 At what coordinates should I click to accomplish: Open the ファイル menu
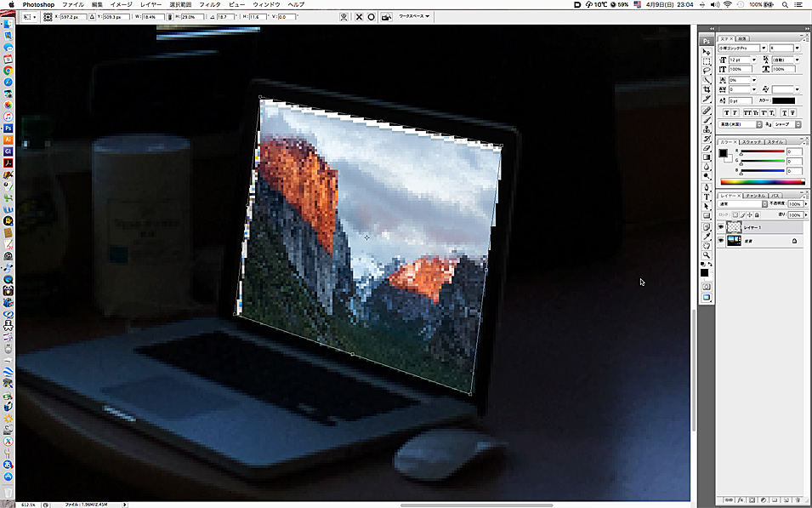point(73,4)
